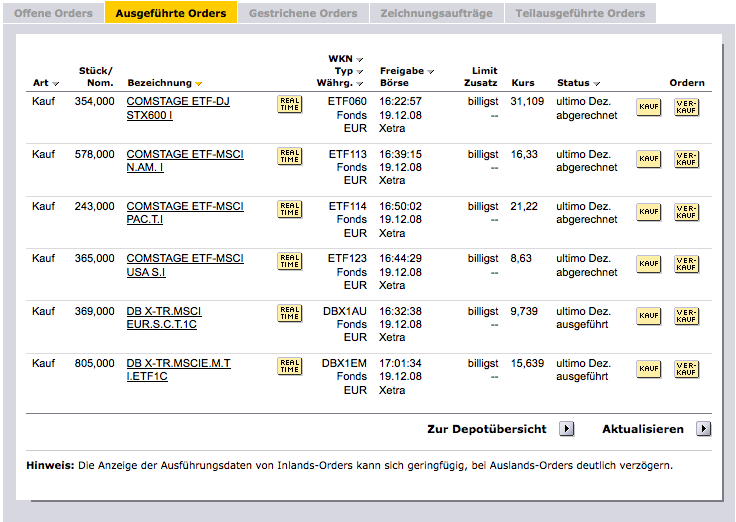736x522 pixels.
Task: Click release time 16:22:57
Action: tap(400, 101)
